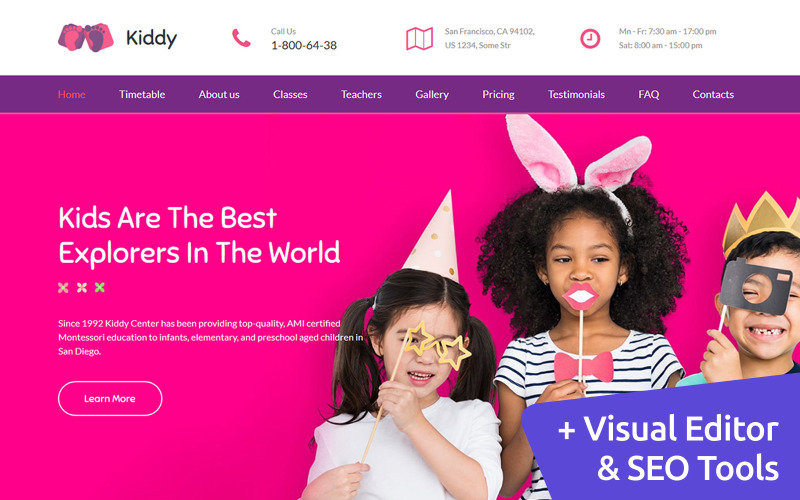The height and width of the screenshot is (500, 800).
Task: Click the first pink cross decoration icon
Action: click(x=63, y=287)
